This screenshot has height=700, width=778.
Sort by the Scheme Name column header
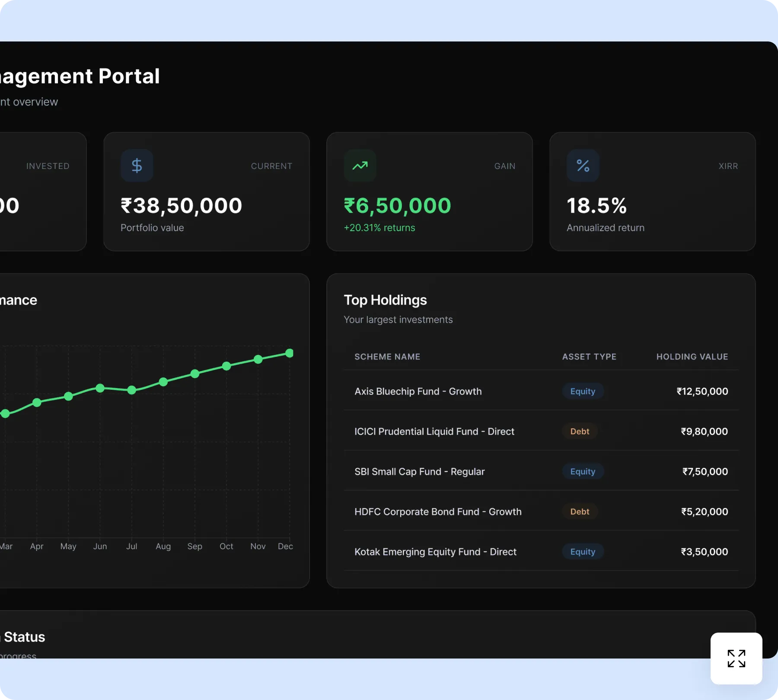[387, 356]
